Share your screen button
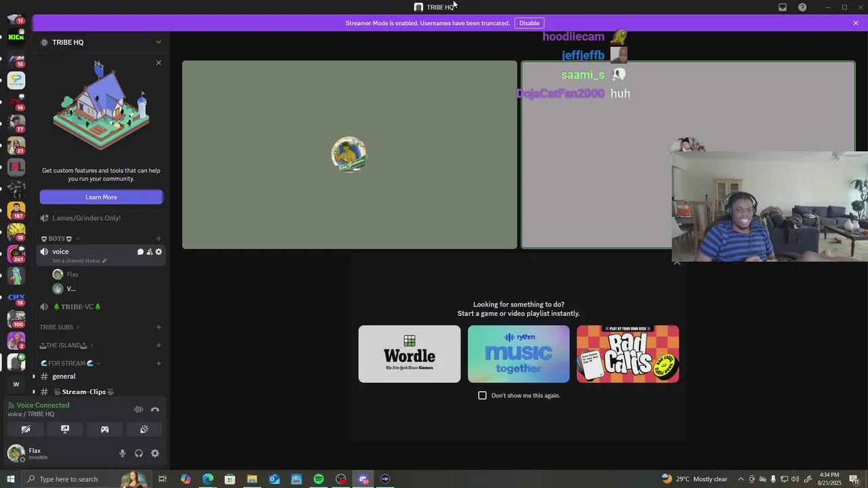This screenshot has width=868, height=488. coord(65,429)
